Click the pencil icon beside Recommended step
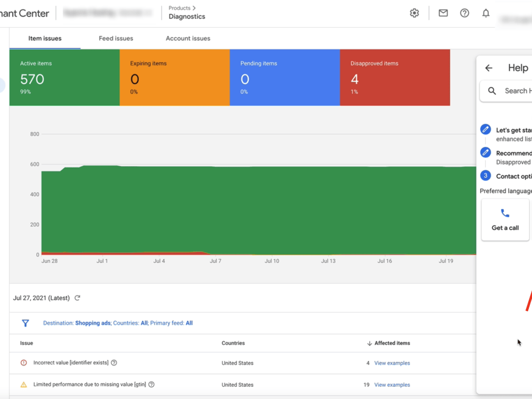532x399 pixels. coord(486,152)
